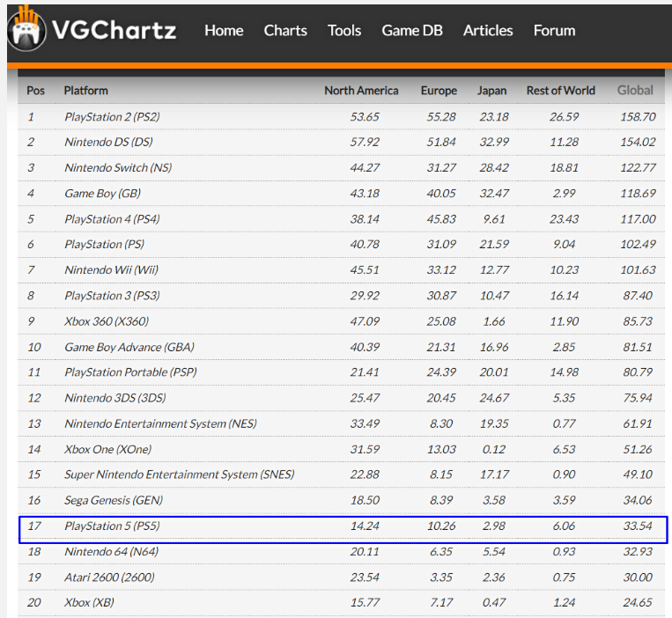Click PS5 Japan value 2.98
This screenshot has width=672, height=618.
point(494,526)
